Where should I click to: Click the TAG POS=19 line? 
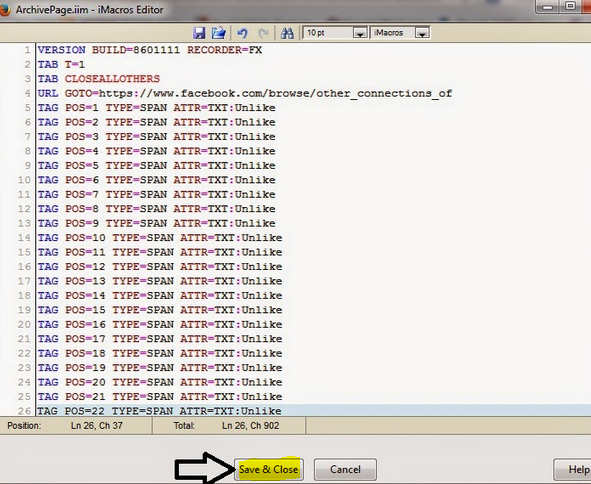160,368
